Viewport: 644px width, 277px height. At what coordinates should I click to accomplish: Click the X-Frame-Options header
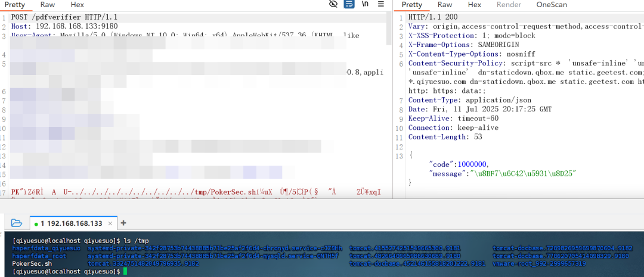click(464, 45)
